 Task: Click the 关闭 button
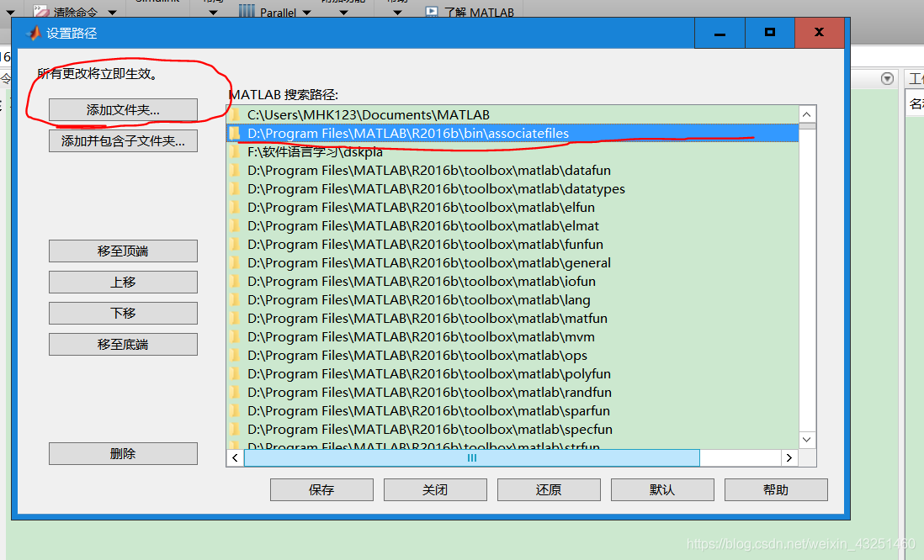[435, 490]
